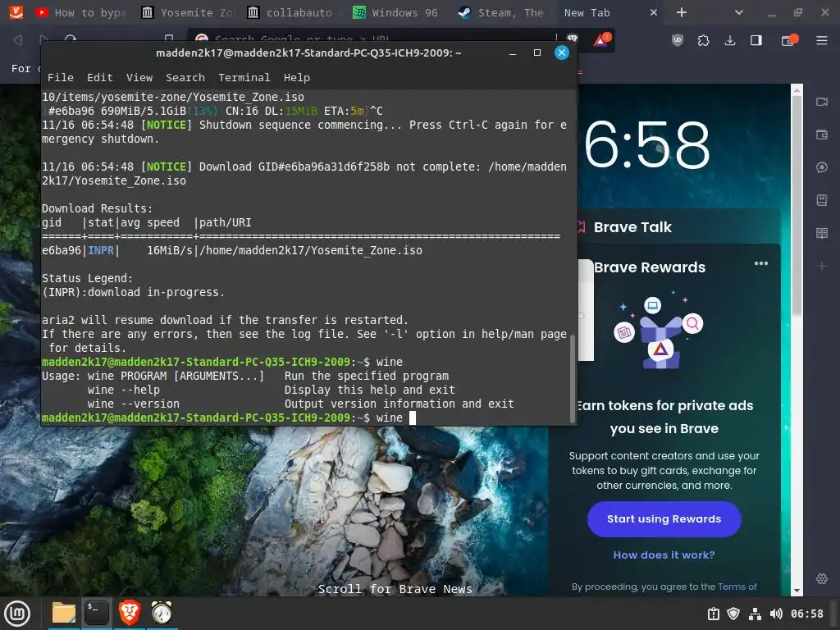Open the terminal Edit menu

(99, 78)
